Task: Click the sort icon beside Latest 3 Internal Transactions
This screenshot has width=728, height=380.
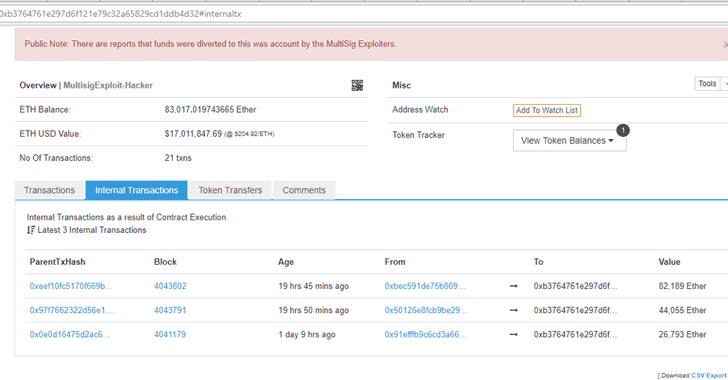Action: coord(31,230)
